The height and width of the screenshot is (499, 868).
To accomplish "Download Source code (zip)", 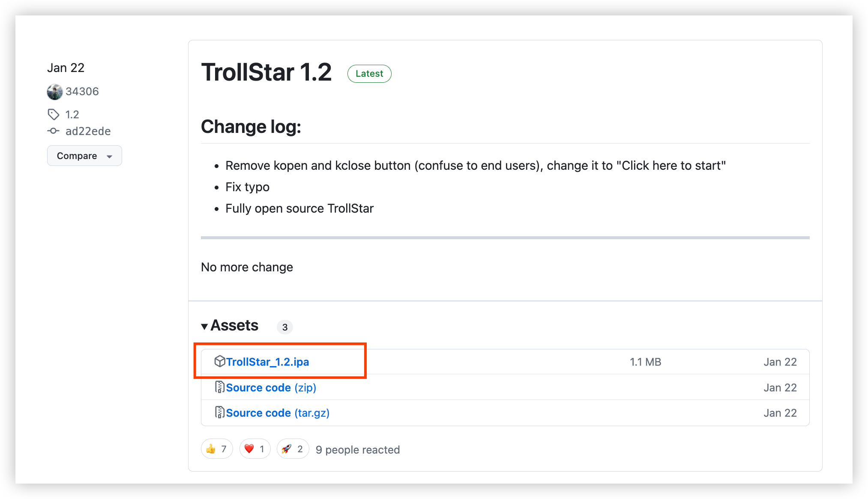I will pos(271,388).
